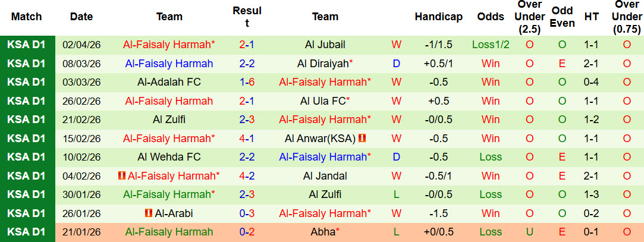Click the 0-3 result for Al-Arabi match

point(247,213)
